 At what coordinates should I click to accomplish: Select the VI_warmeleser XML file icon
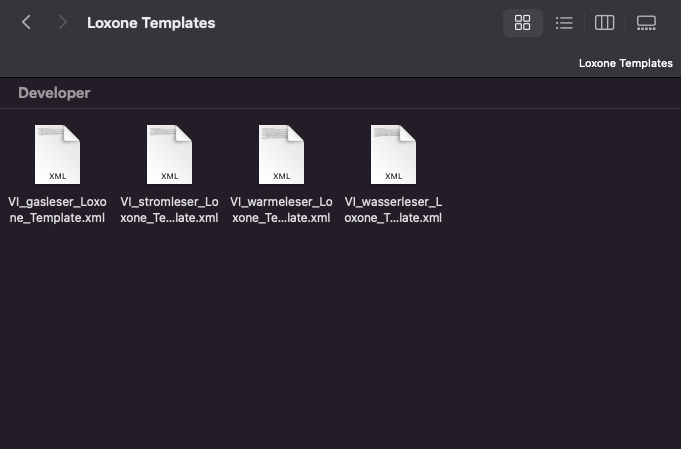(281, 154)
